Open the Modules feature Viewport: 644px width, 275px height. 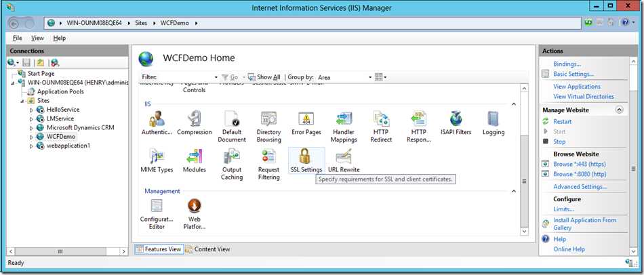point(195,161)
